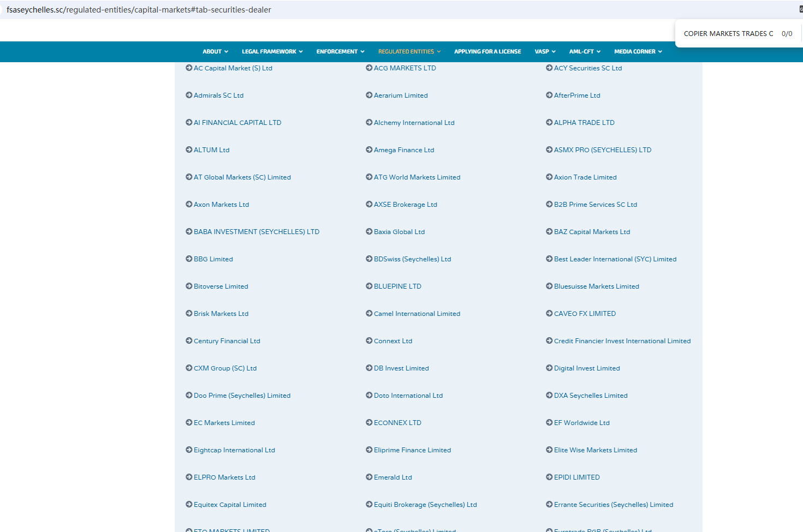Open Brisk Markets Ltd link

[x=221, y=314]
